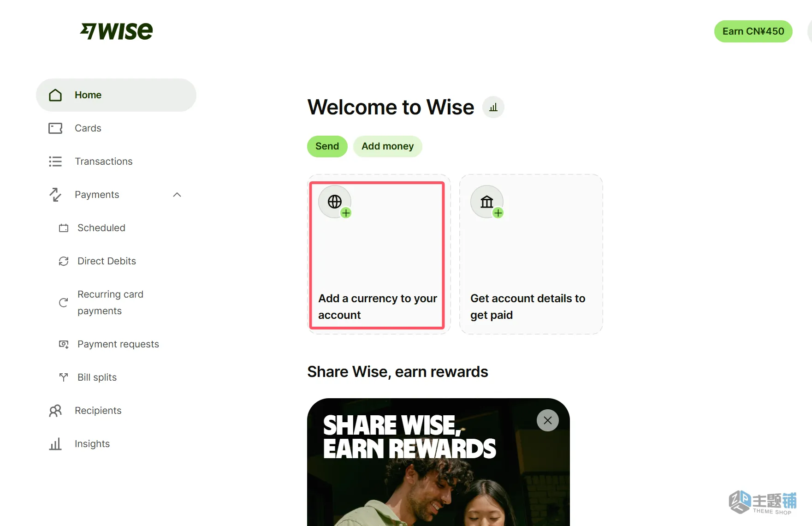Click the Send button
The image size is (812, 526).
[327, 146]
